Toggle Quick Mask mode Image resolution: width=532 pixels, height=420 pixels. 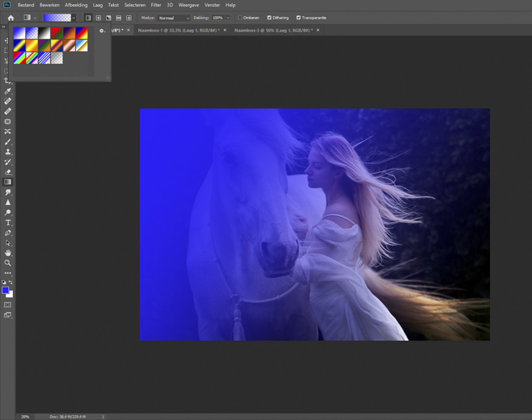tap(7, 305)
